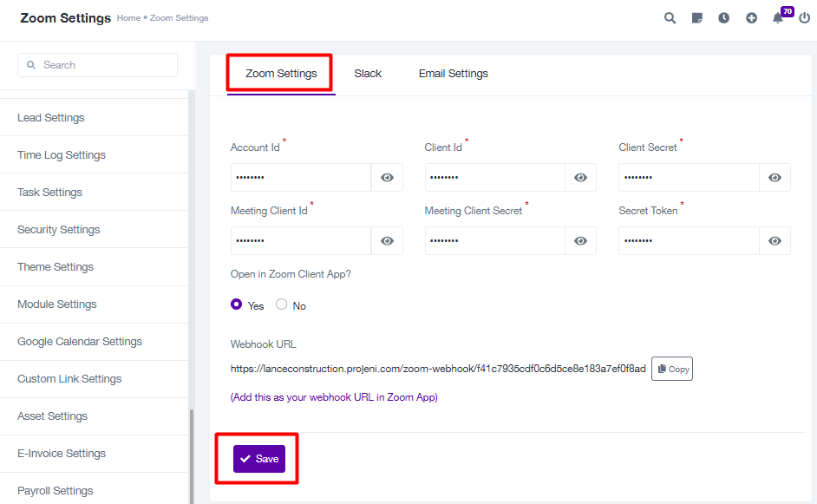Switch to the Slack tab
This screenshot has width=817, height=504.
click(368, 74)
